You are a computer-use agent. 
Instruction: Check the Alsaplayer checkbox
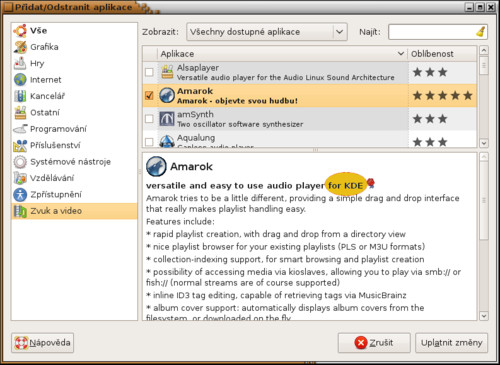click(x=149, y=72)
